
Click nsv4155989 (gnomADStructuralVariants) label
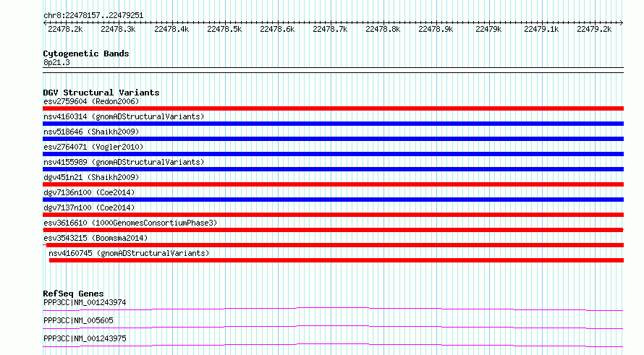(x=124, y=162)
